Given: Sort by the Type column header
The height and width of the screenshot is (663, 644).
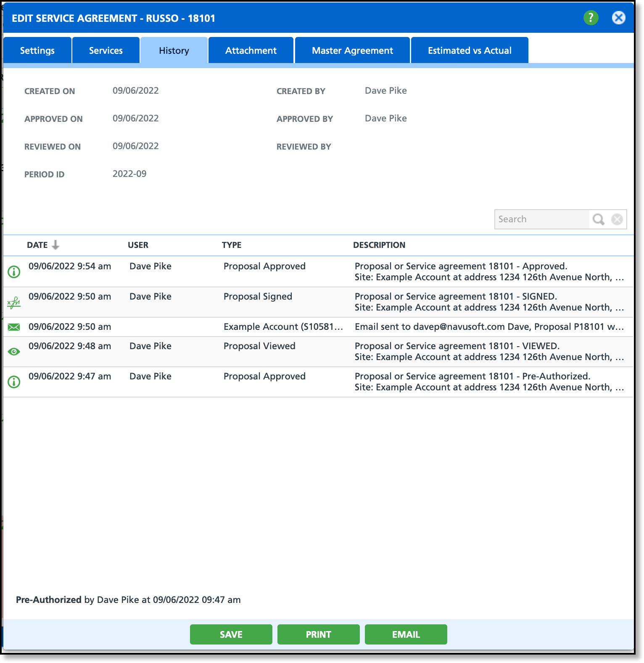Looking at the screenshot, I should click(x=232, y=245).
